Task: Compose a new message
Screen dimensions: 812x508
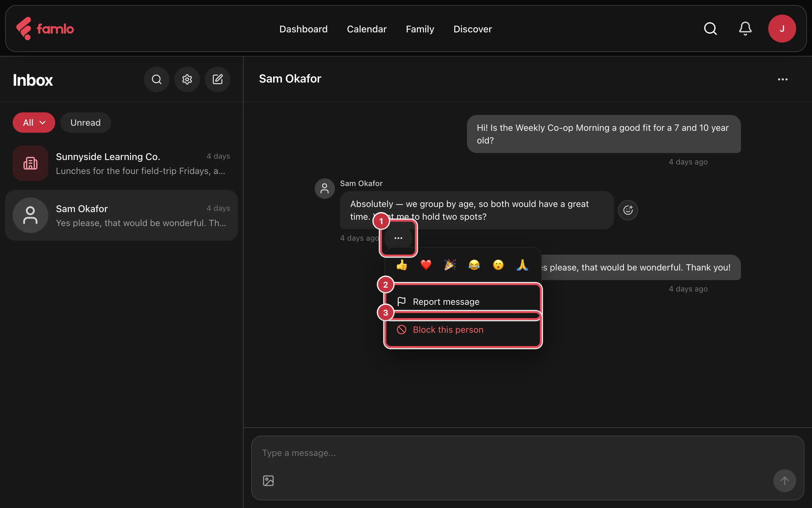Action: point(217,79)
